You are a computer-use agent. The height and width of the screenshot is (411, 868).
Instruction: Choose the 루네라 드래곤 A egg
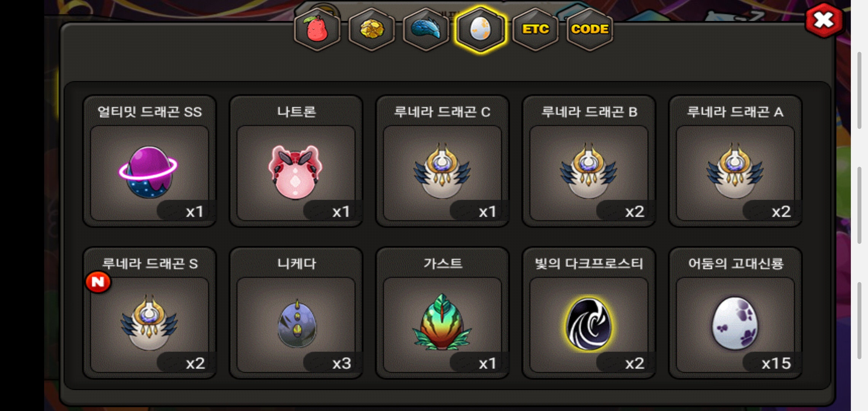735,161
